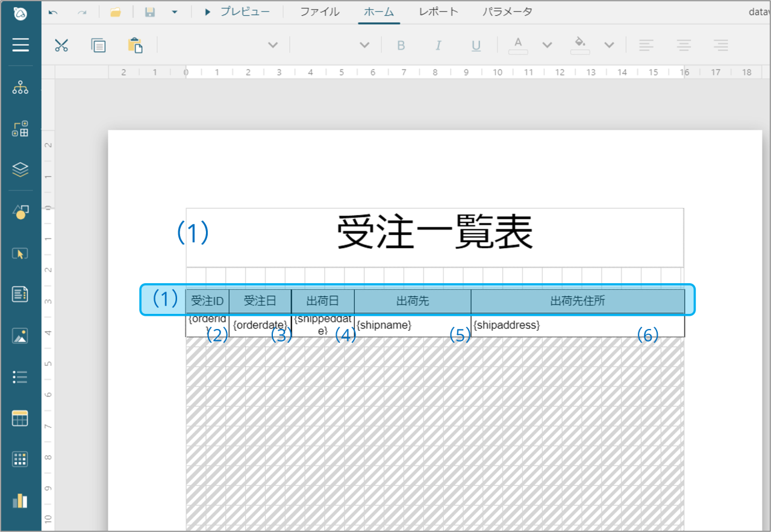The width and height of the screenshot is (771, 532).
Task: Open the report explorer tree icon
Action: [x=20, y=89]
